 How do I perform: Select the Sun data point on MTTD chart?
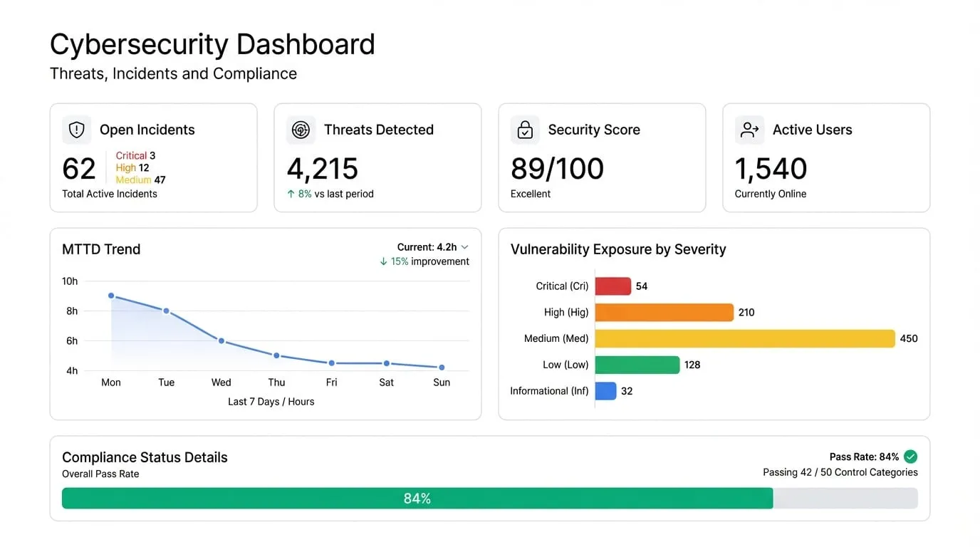(442, 368)
